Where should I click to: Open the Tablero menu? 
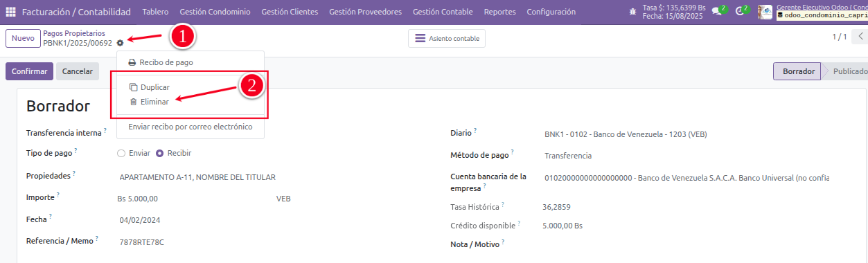click(155, 12)
